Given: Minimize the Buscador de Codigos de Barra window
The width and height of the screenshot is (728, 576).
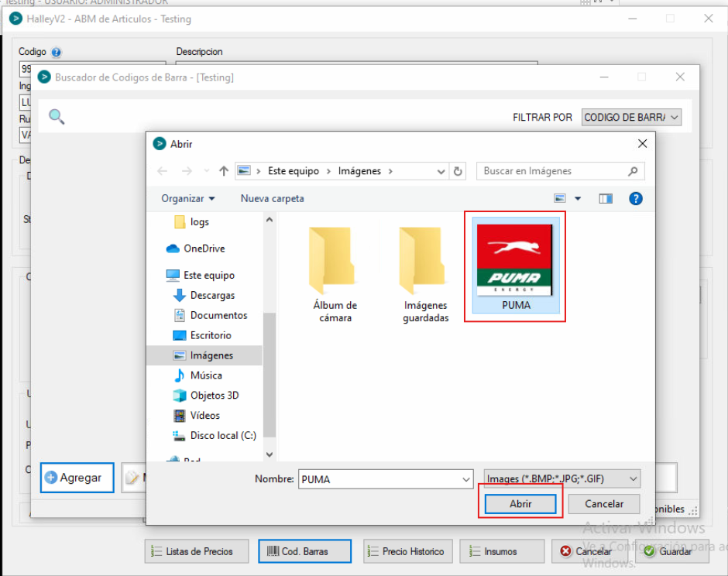Looking at the screenshot, I should coord(604,77).
